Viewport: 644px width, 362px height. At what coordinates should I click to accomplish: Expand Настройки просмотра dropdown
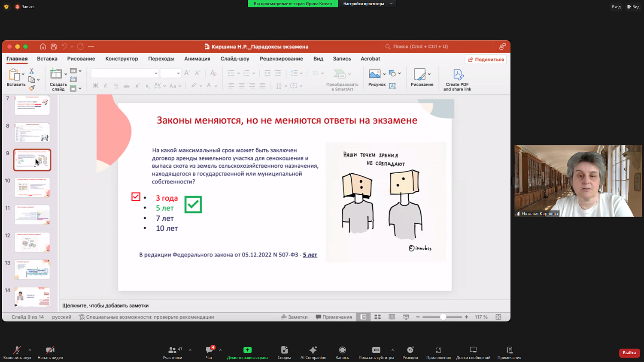(x=367, y=4)
